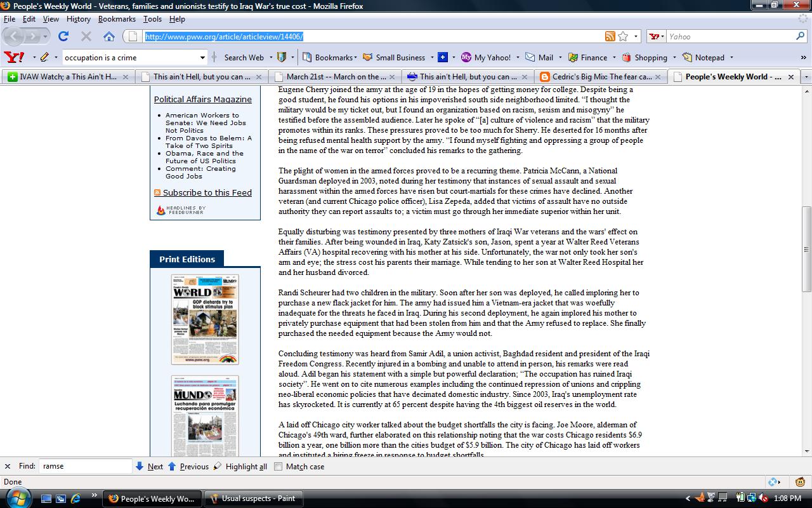Go to the Firefox home page icon

point(109,36)
